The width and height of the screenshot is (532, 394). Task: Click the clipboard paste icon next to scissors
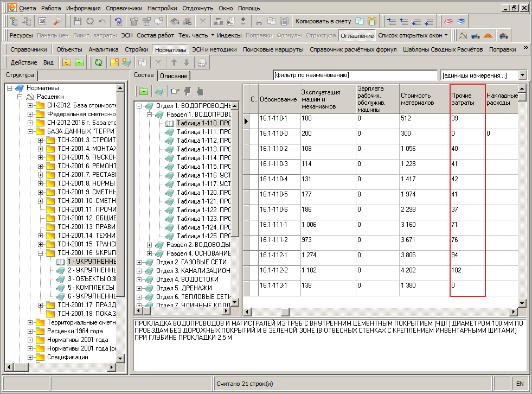click(284, 21)
